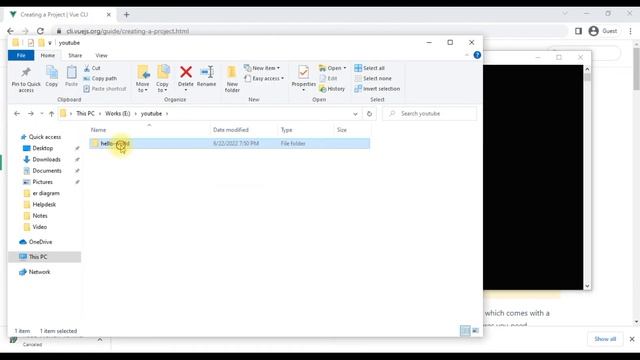Create a New folder from ribbon
The height and width of the screenshot is (360, 640).
(x=232, y=79)
